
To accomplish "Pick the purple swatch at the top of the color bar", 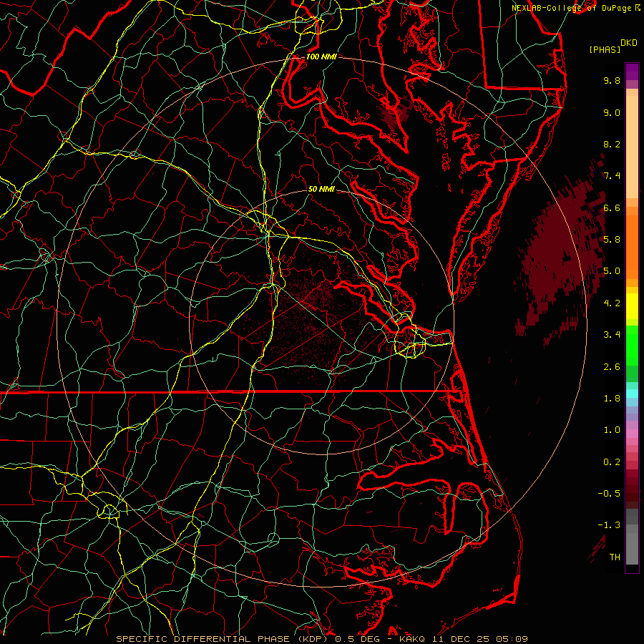I will 632,72.
